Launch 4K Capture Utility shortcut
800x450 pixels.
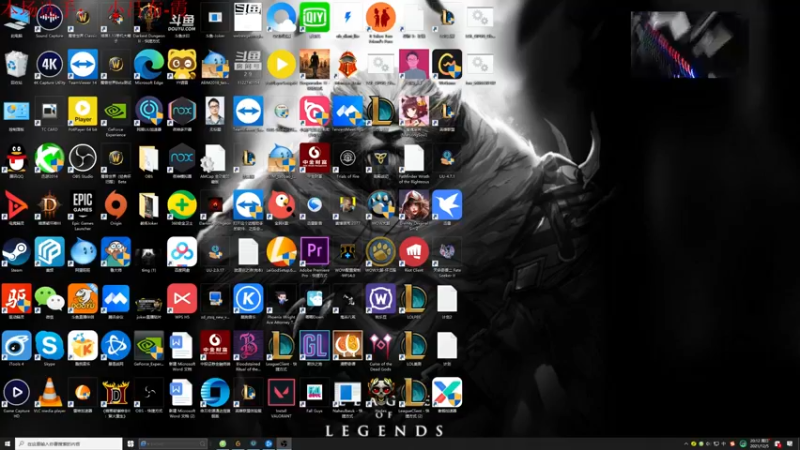point(49,64)
